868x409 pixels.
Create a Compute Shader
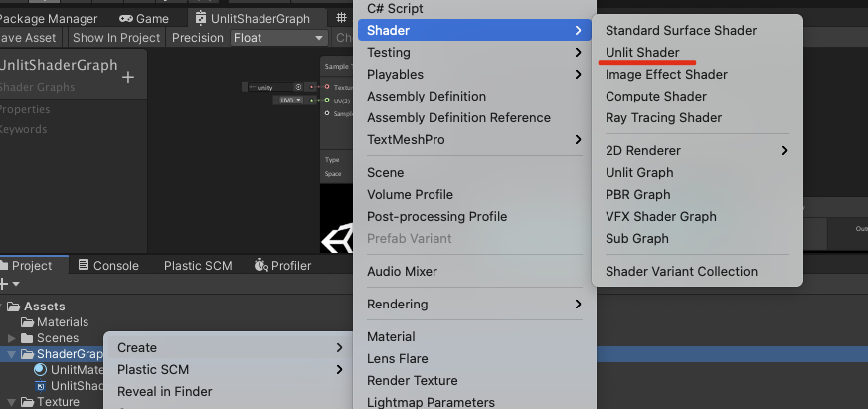click(x=656, y=96)
